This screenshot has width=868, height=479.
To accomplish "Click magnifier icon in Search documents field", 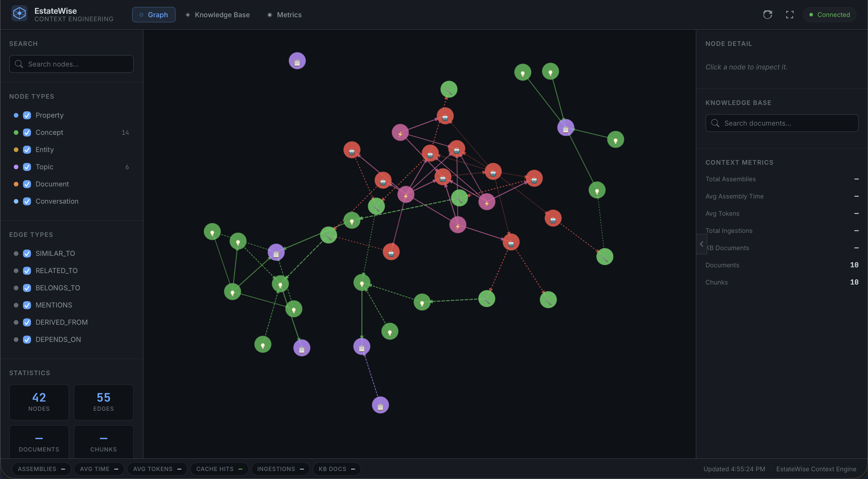I will (715, 123).
